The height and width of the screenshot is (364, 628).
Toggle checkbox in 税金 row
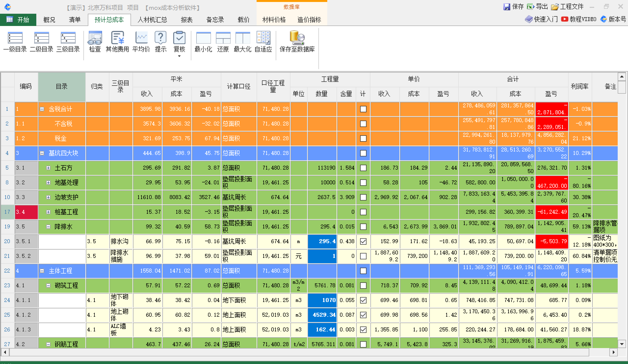pos(363,138)
